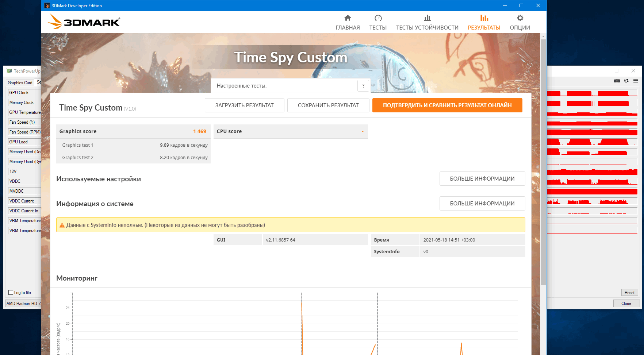Click camera screenshot icon in GPU-Z
This screenshot has height=355, width=644.
point(617,81)
